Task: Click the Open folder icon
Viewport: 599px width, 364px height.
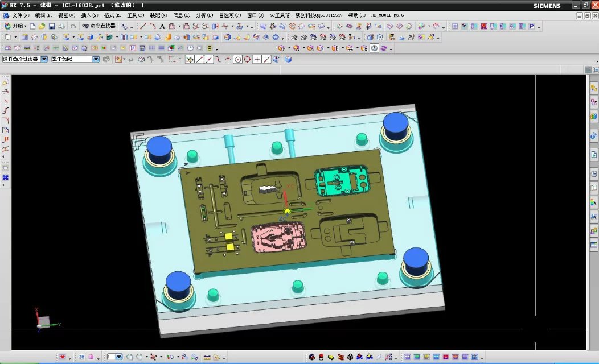Action: point(42,26)
